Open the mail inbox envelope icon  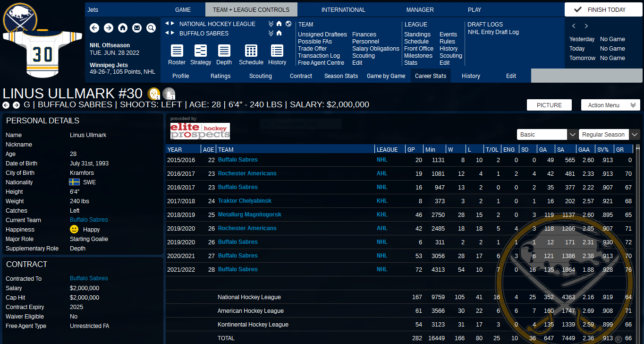(137, 28)
